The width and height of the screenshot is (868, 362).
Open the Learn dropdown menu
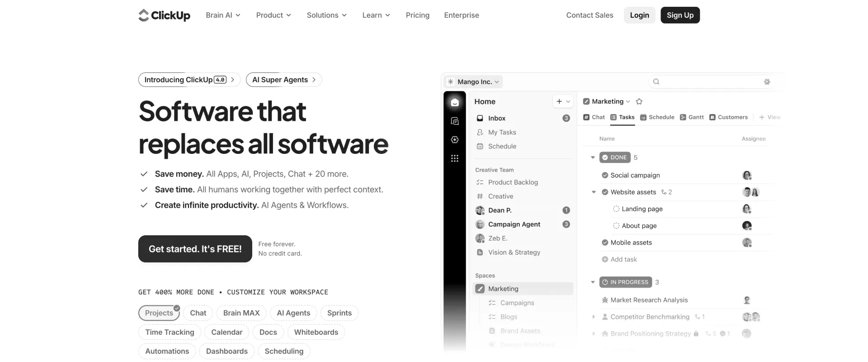376,15
